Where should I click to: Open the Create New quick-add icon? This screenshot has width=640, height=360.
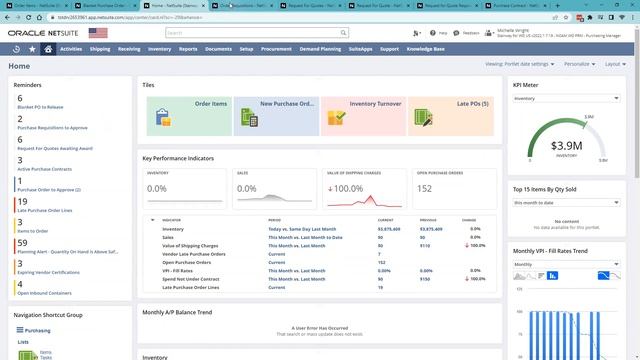click(x=416, y=33)
